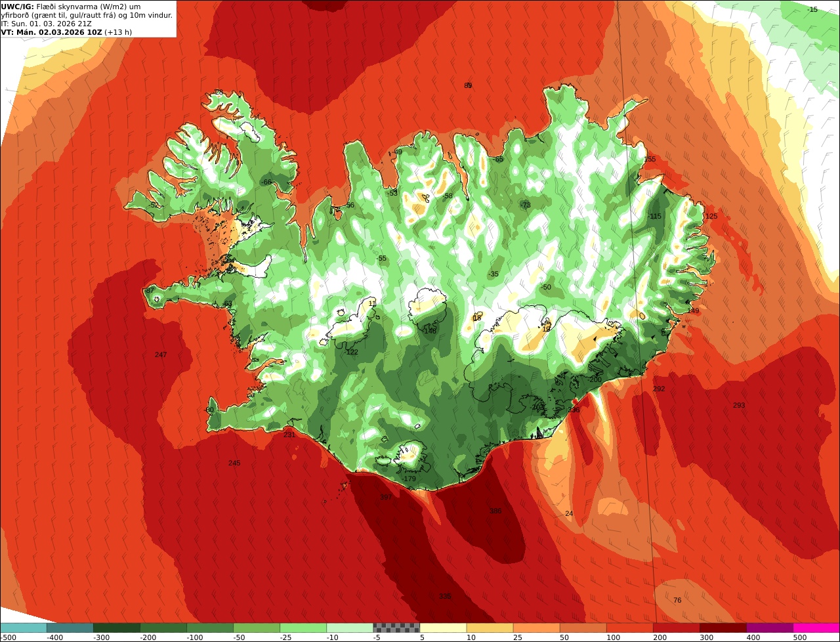Select the value 149 by the eastern fjords

tap(693, 310)
